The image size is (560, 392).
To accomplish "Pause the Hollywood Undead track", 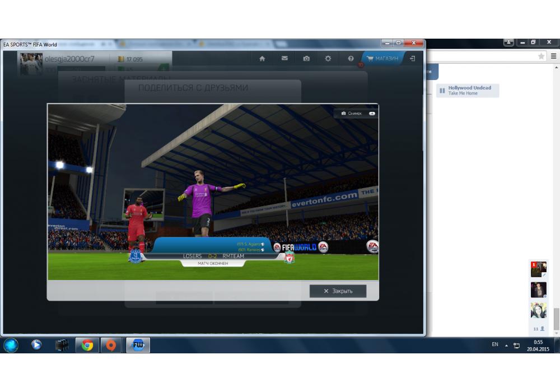I will click(x=442, y=91).
